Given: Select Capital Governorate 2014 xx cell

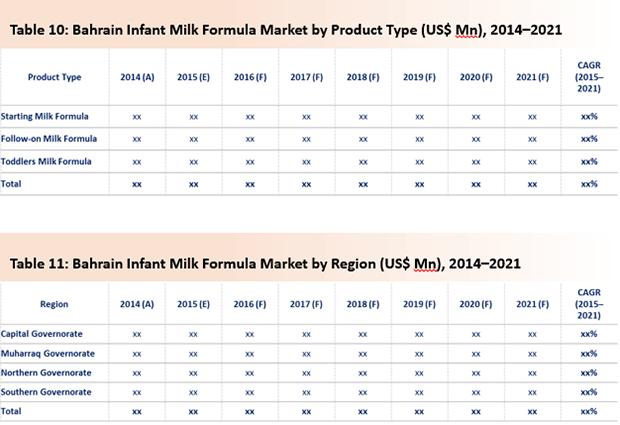Looking at the screenshot, I should pos(137,334).
